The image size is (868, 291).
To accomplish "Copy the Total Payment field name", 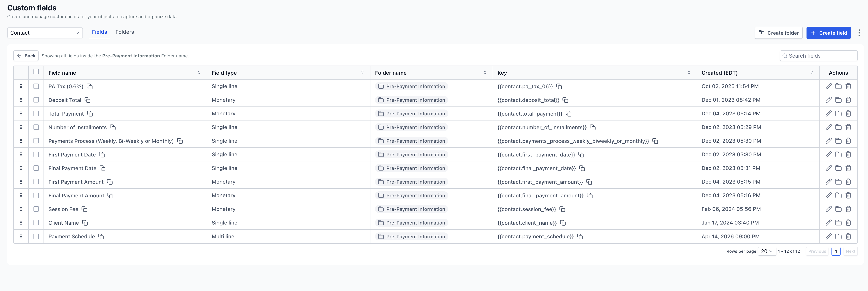I will 90,114.
